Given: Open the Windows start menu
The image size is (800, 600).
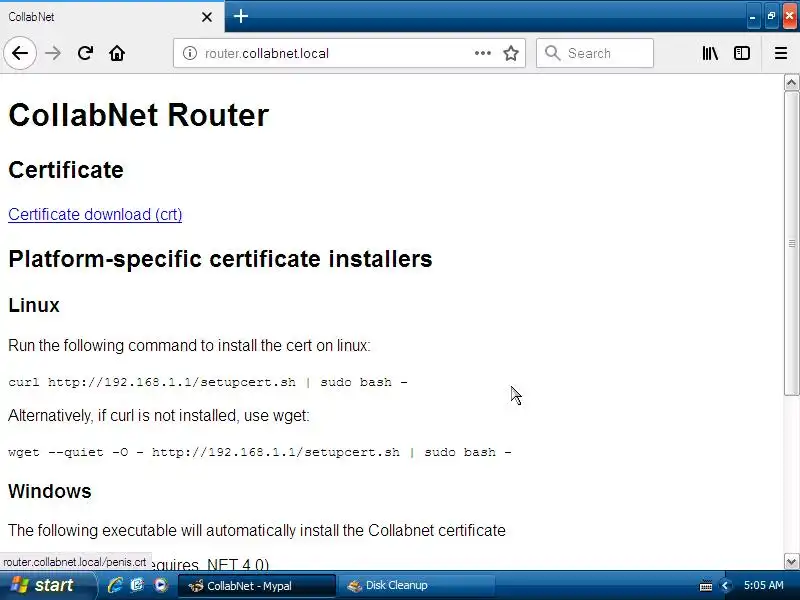Looking at the screenshot, I should pyautogui.click(x=47, y=585).
